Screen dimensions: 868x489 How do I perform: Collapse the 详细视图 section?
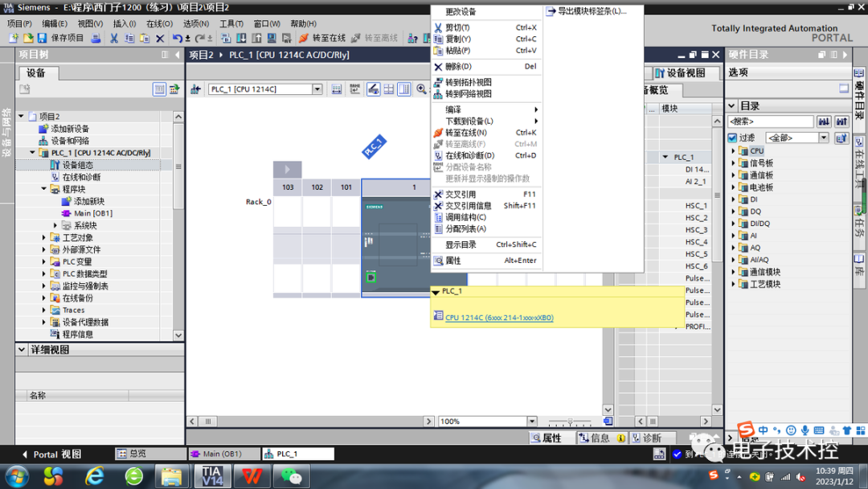(x=22, y=349)
